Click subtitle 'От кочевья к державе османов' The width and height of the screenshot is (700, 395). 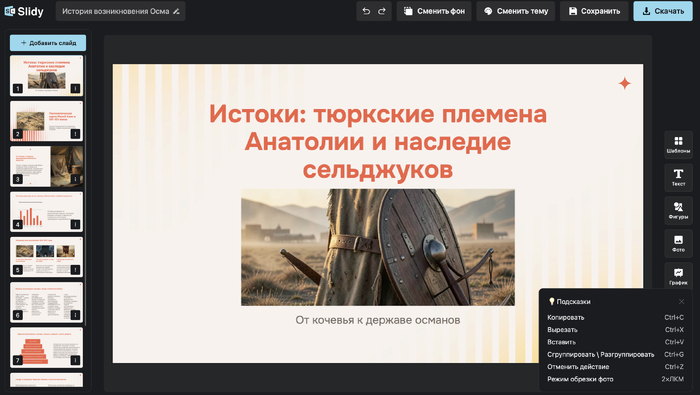coord(378,320)
